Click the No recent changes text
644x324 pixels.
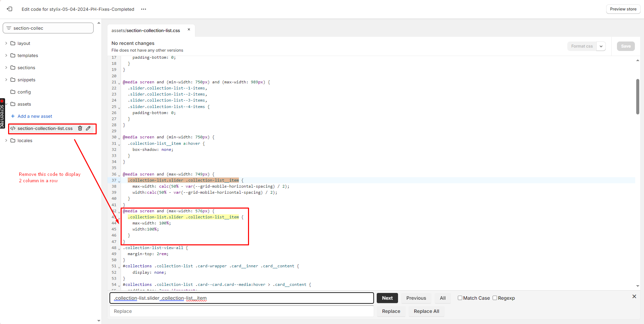(133, 43)
